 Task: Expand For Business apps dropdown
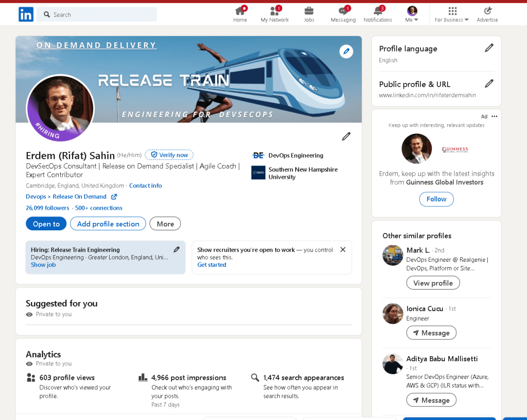click(452, 14)
